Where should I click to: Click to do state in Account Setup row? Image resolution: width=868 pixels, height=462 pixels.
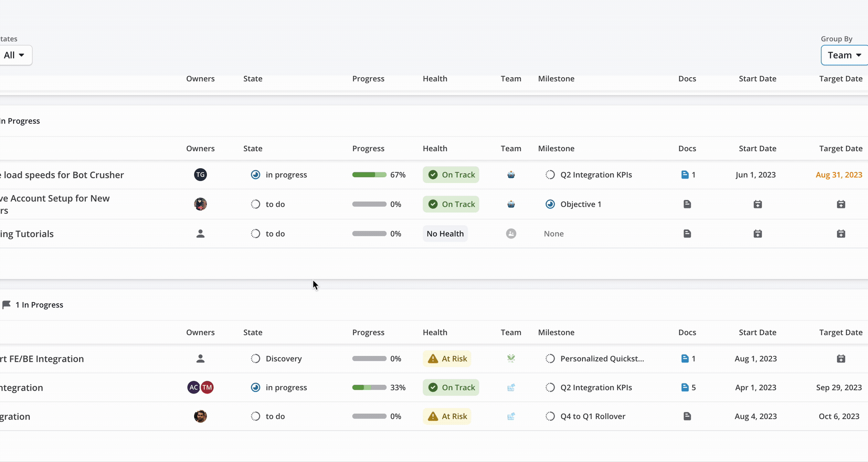(x=268, y=204)
